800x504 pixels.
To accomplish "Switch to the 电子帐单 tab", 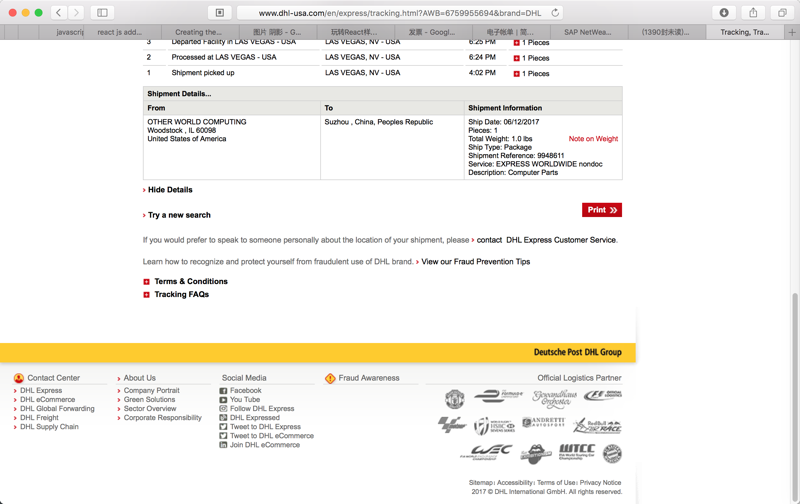I will [x=510, y=32].
